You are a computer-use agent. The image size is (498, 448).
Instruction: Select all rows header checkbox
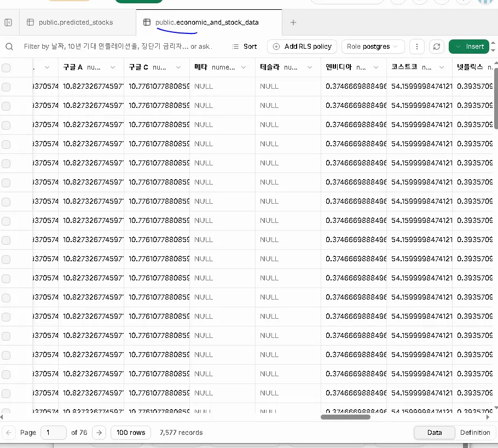click(x=6, y=68)
